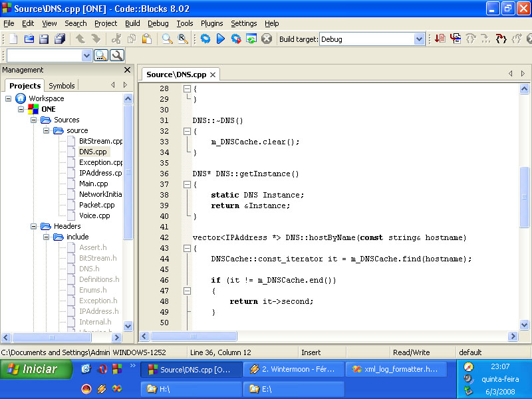Screen dimensions: 532x399
Task: Click the Iniciar start button
Action: click(37, 369)
